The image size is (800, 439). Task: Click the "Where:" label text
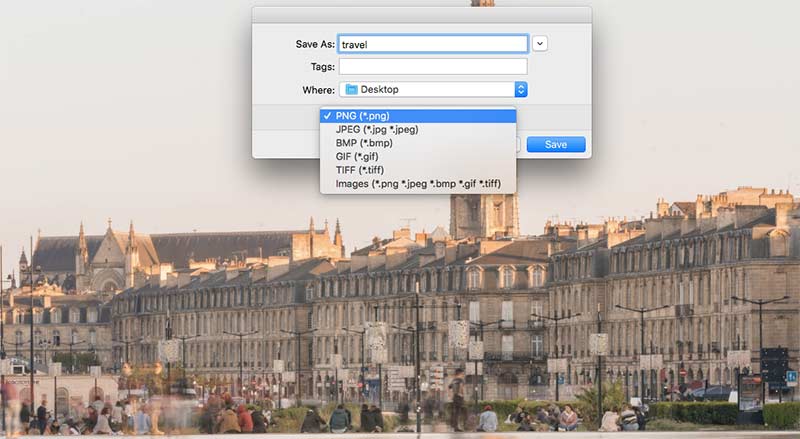(x=318, y=90)
